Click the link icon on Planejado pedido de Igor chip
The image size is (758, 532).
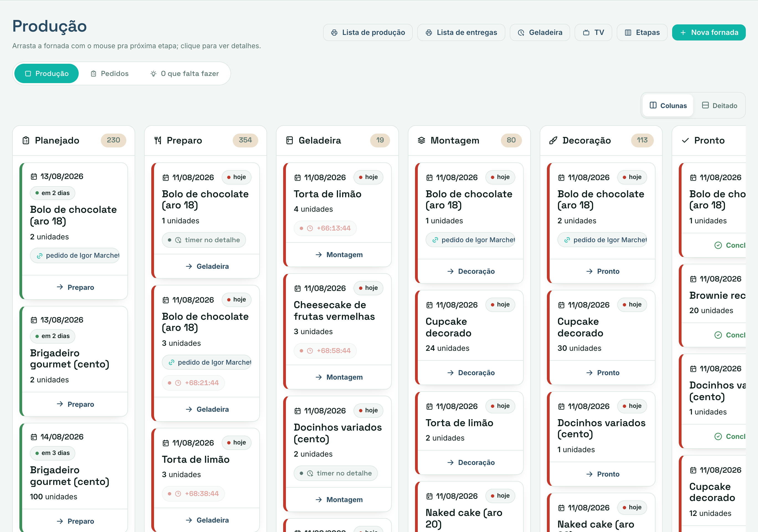[x=40, y=256]
